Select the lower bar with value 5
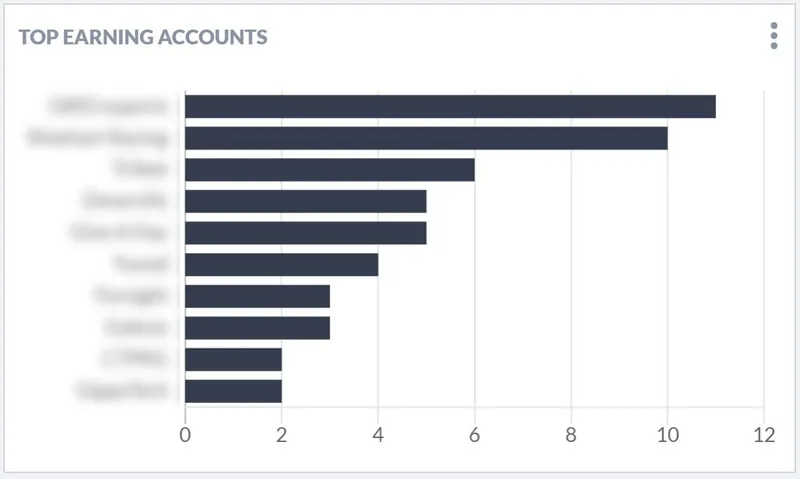Viewport: 800px width, 479px height. tap(306, 233)
